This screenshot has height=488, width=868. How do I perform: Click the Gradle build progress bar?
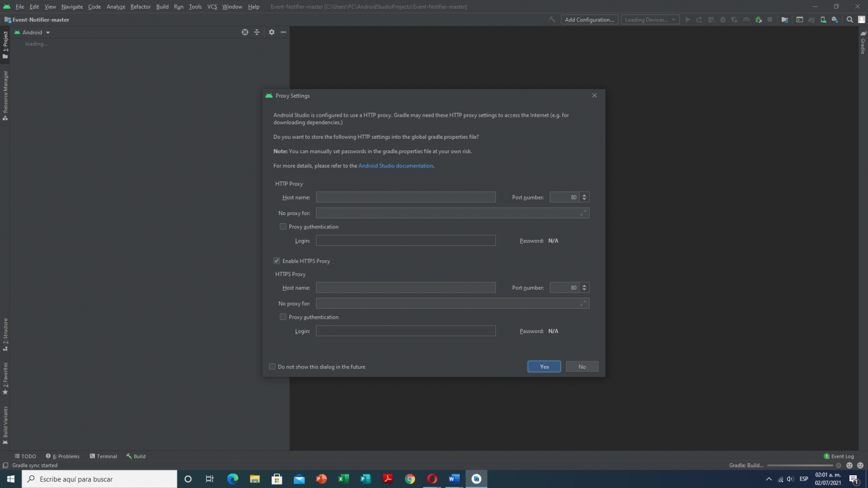[800, 465]
